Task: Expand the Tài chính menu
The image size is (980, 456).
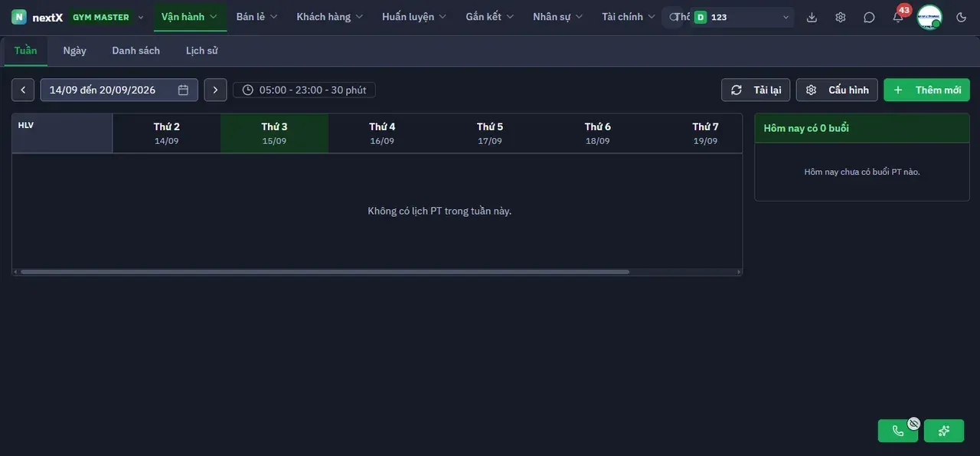Action: point(629,17)
